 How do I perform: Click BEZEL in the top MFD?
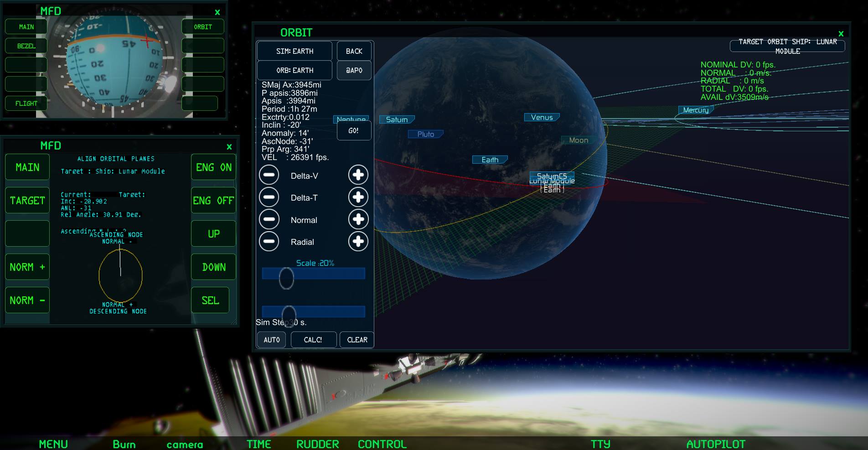pos(26,46)
